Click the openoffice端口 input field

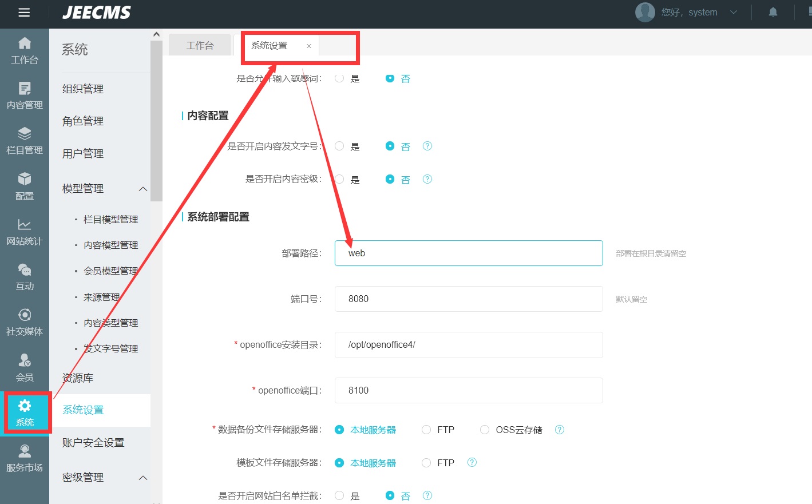pyautogui.click(x=469, y=390)
